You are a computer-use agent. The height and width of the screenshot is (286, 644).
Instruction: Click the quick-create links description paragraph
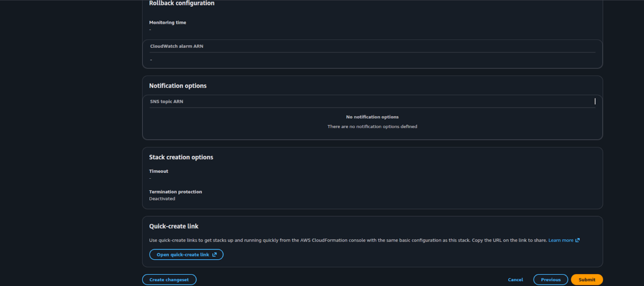(348, 240)
